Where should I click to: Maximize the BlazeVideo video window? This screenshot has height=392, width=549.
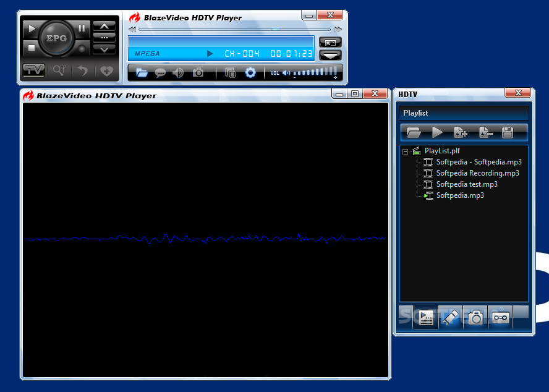point(355,94)
